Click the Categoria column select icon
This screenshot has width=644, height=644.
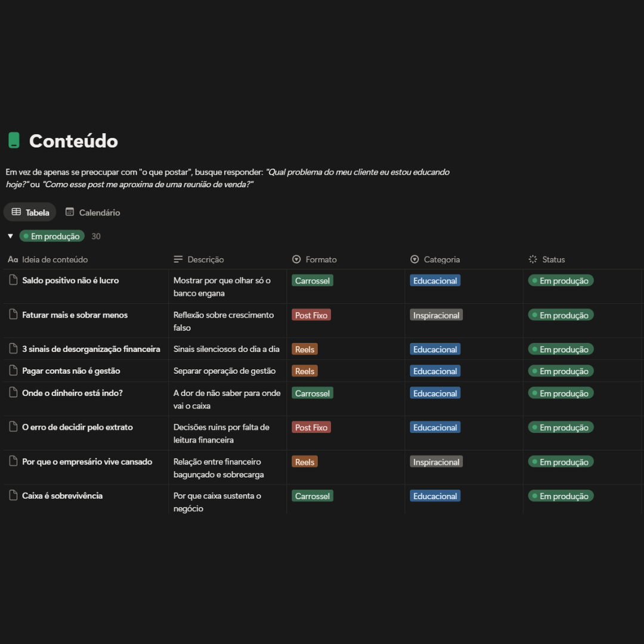(x=415, y=259)
